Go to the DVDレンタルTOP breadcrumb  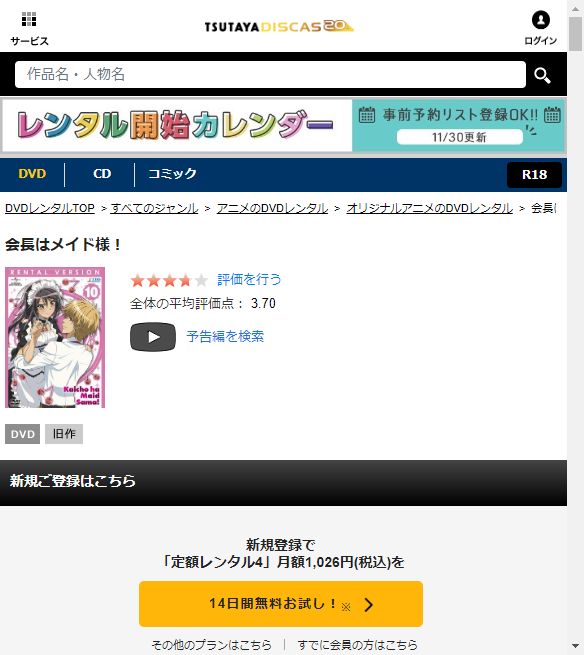tap(50, 208)
